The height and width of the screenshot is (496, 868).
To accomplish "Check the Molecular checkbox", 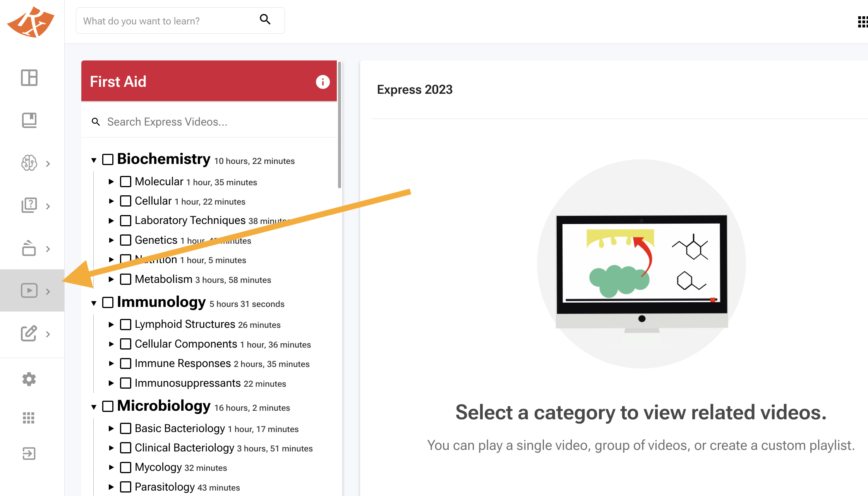I will 126,181.
